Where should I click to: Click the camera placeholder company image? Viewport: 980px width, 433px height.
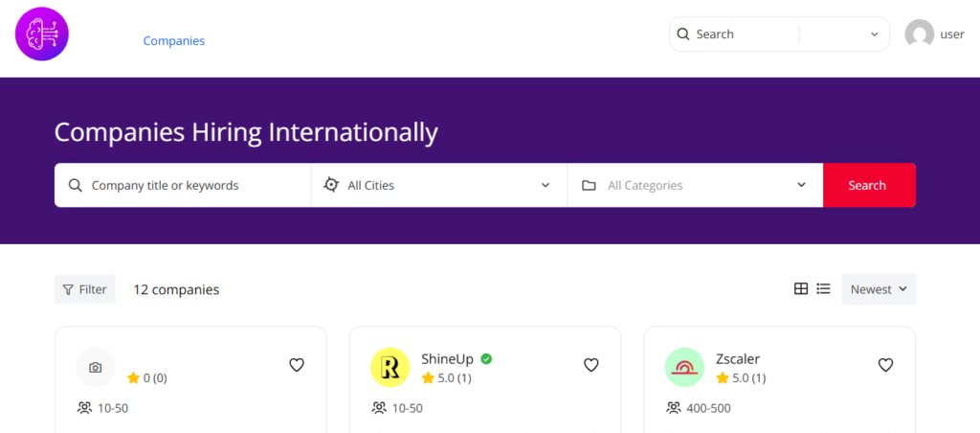point(96,367)
